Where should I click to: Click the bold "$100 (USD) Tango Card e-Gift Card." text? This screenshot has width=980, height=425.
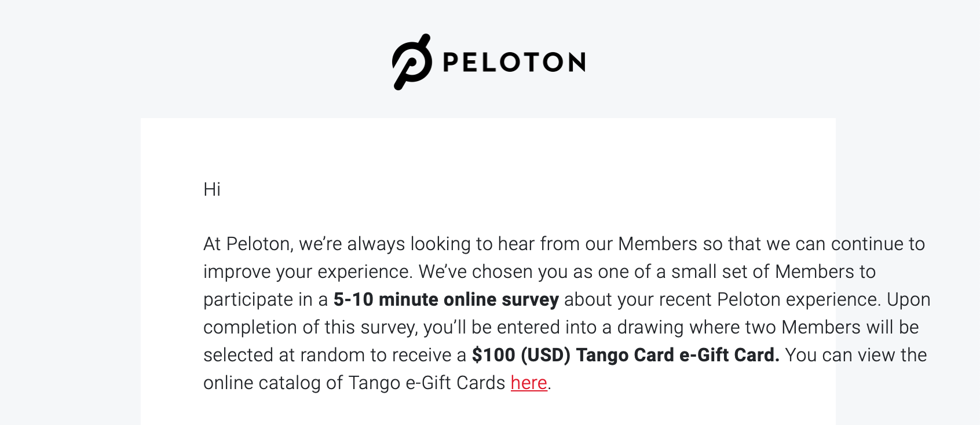coord(625,355)
